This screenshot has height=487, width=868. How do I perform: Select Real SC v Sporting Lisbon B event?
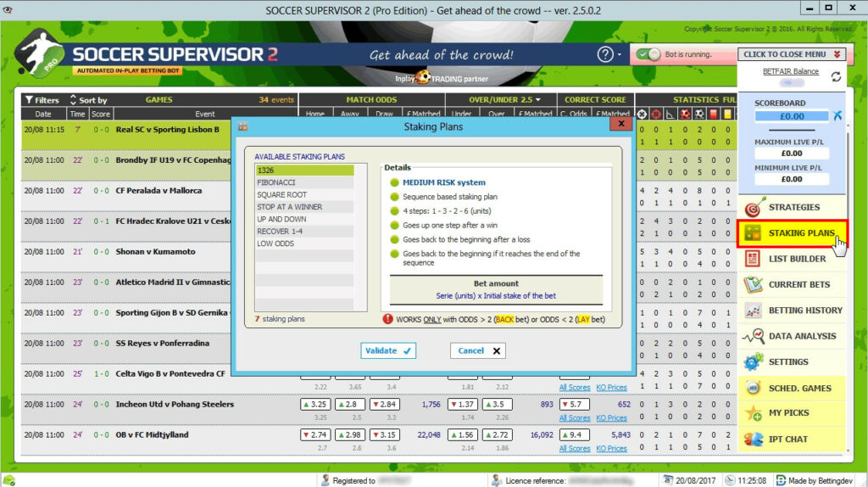pos(167,130)
